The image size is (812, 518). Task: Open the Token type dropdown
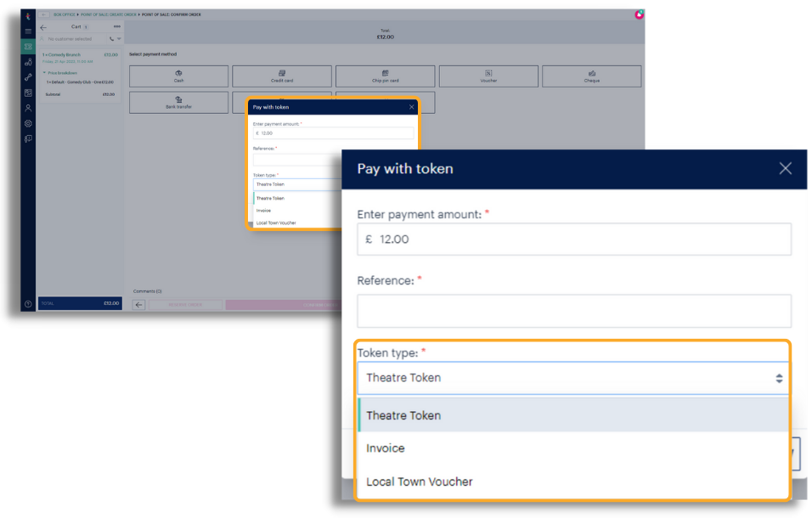coord(571,377)
